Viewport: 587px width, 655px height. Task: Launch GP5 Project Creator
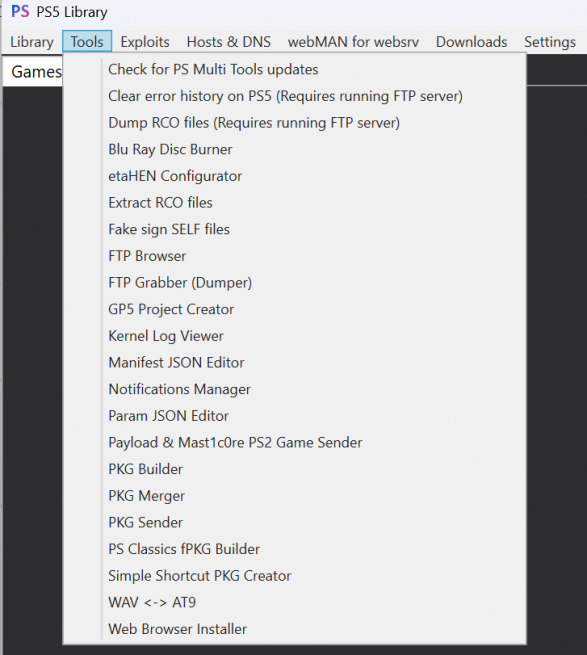click(x=294, y=310)
